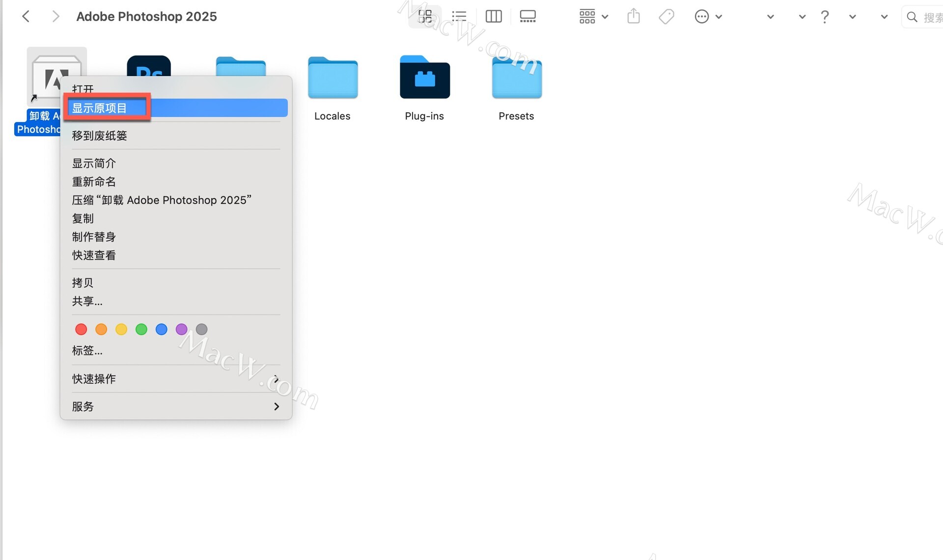This screenshot has width=943, height=560.
Task: Choose 打开 in the context menu
Action: click(x=176, y=89)
